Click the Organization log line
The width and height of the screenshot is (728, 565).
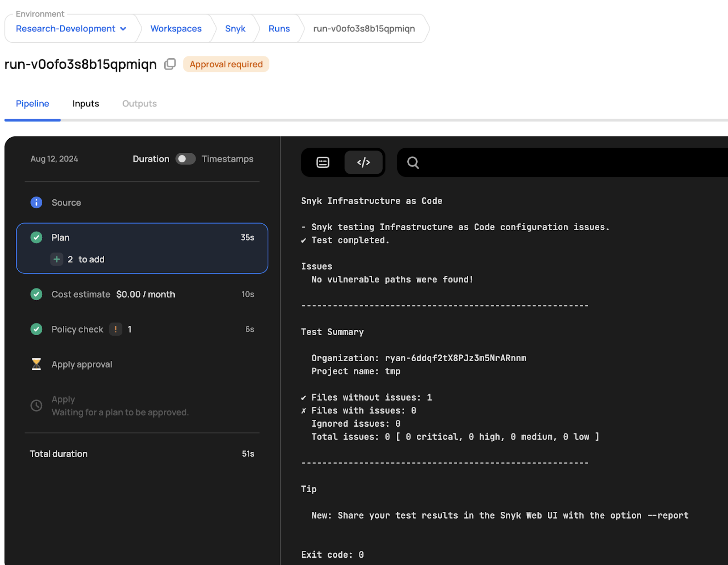419,358
